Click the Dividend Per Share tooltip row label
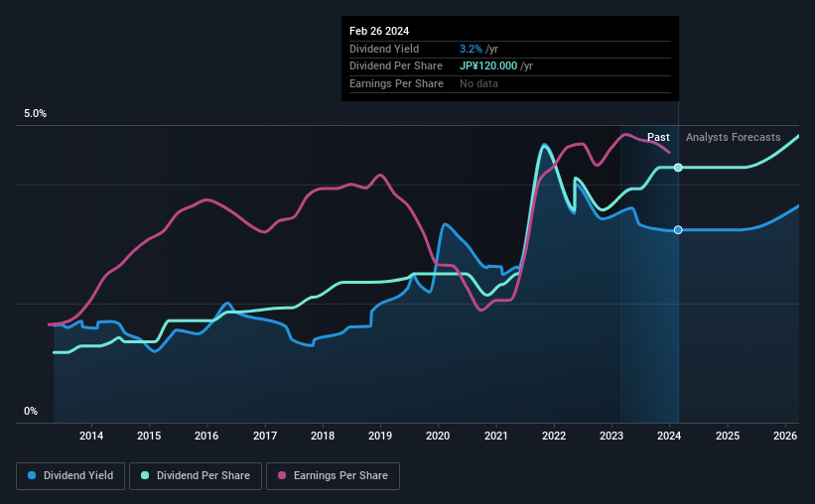 395,66
